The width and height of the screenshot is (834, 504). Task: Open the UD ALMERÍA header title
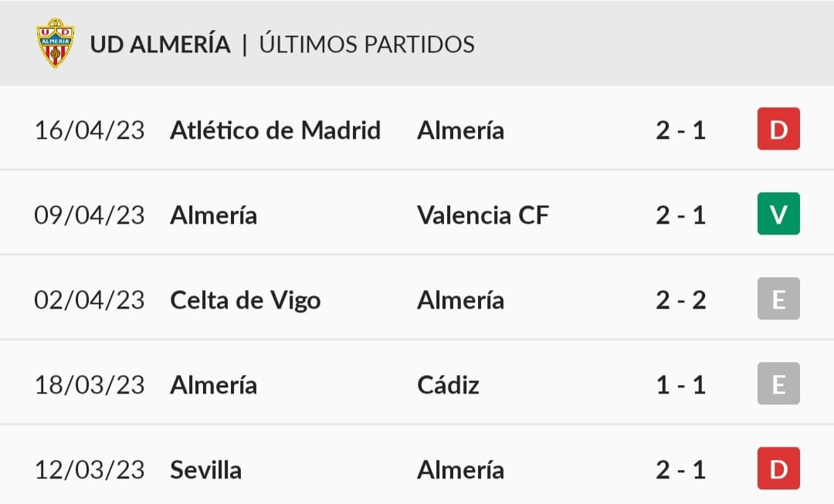tap(160, 44)
